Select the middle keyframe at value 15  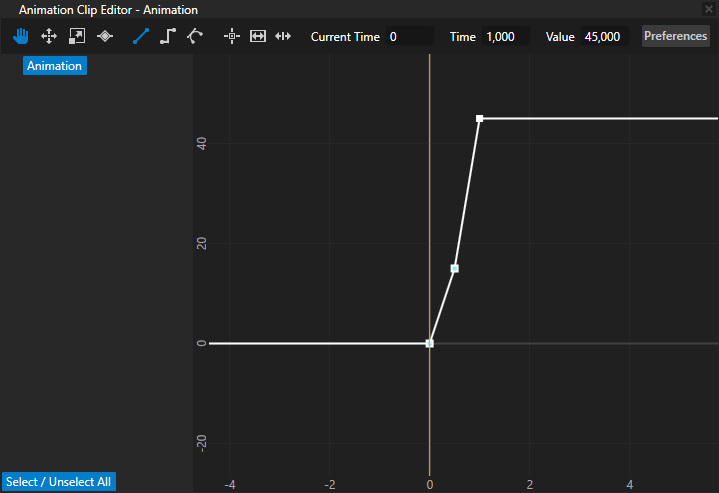click(455, 268)
